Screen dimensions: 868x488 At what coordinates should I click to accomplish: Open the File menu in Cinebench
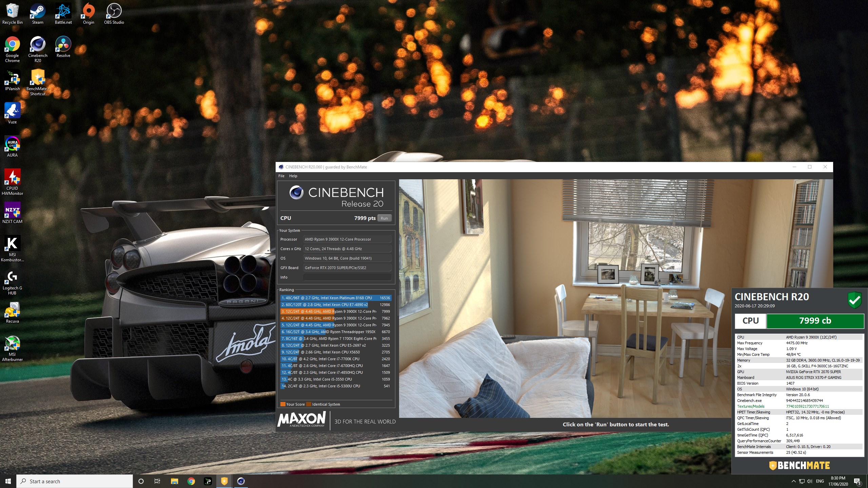281,176
